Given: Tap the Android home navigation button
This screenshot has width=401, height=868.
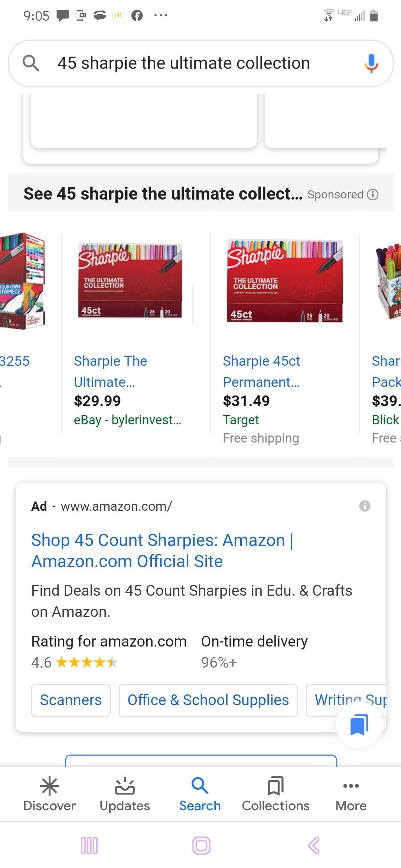Looking at the screenshot, I should click(x=201, y=846).
